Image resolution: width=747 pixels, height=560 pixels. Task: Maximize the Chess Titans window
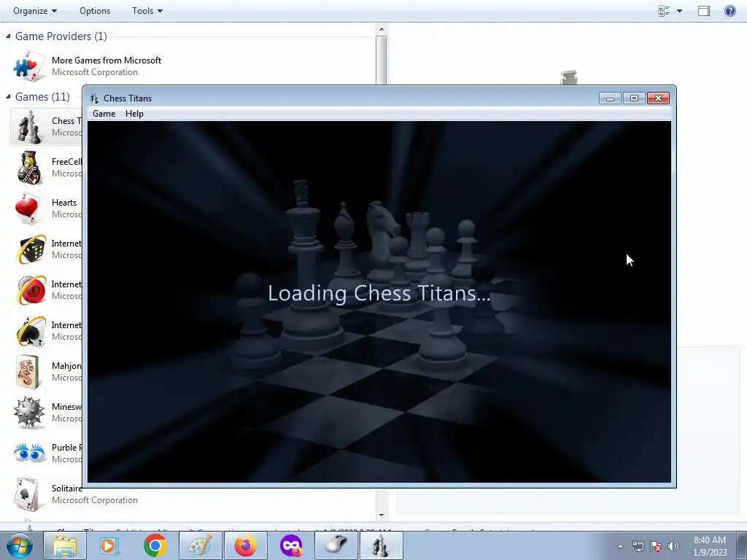click(634, 98)
